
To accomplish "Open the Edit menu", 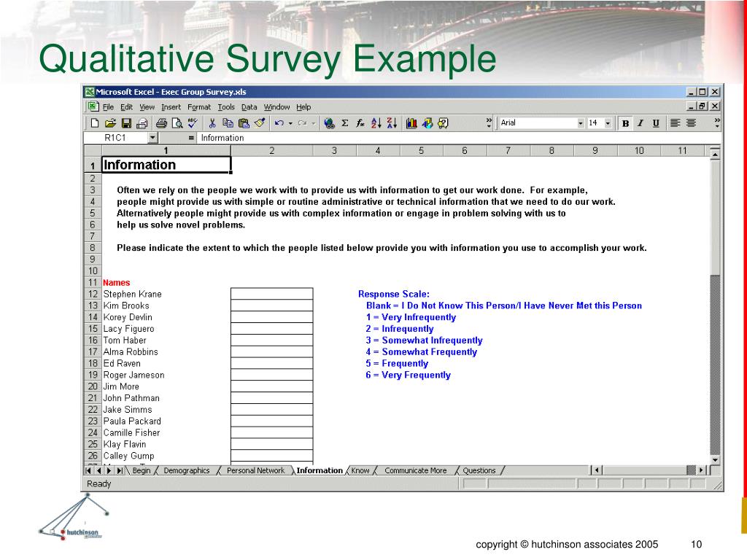I will tap(126, 107).
